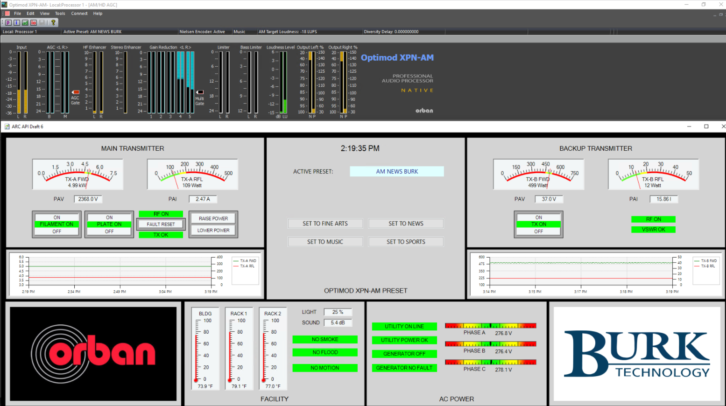Click the backup transmitter PAI value field

[663, 199]
